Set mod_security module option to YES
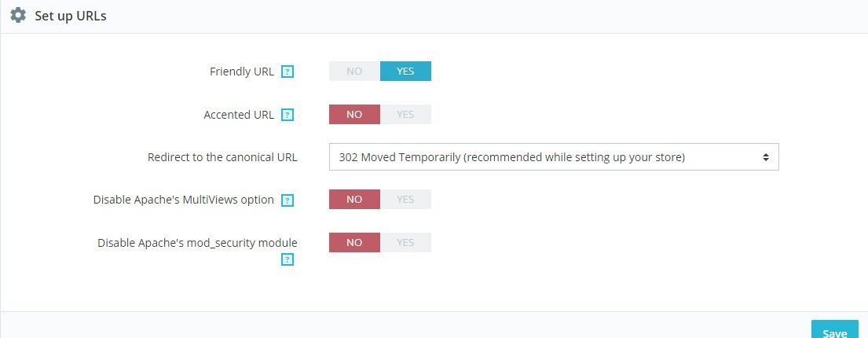This screenshot has width=868, height=338. tap(405, 243)
